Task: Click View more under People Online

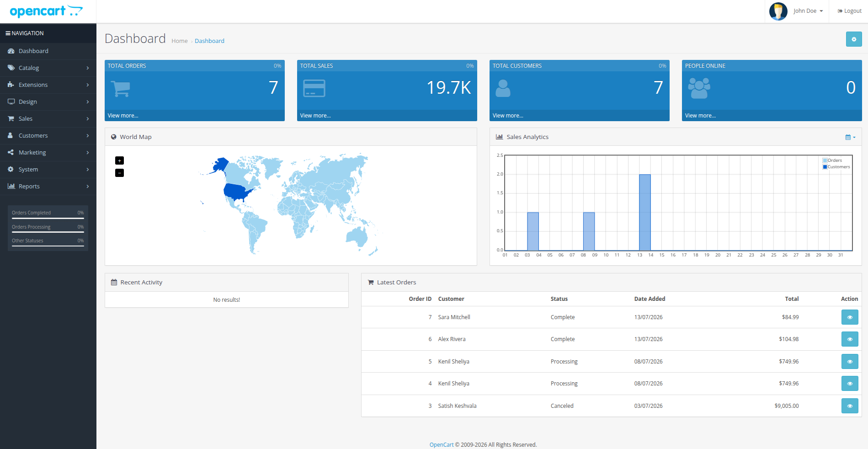Action: (700, 116)
